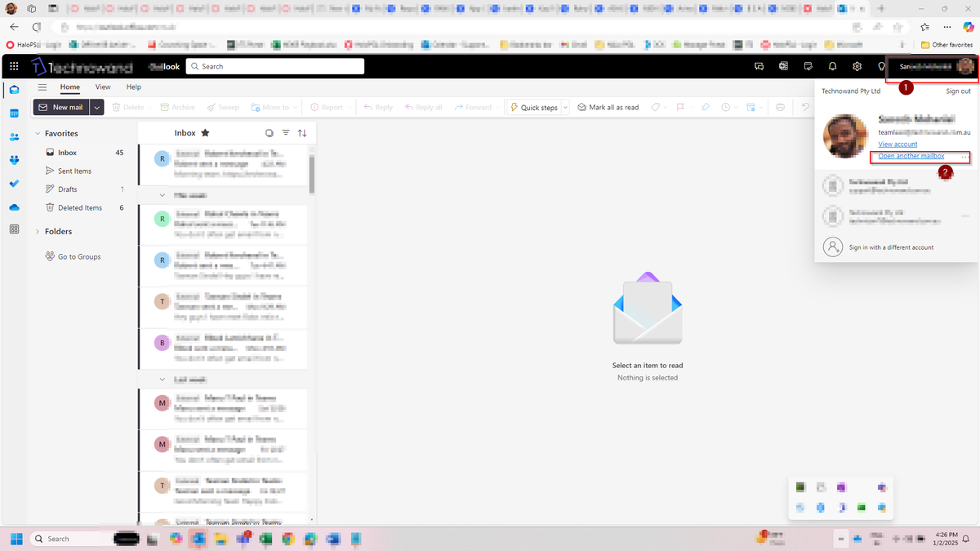Screen dimensions: 980x551
Task: Open the app launcher waffle grid
Action: point(14,66)
